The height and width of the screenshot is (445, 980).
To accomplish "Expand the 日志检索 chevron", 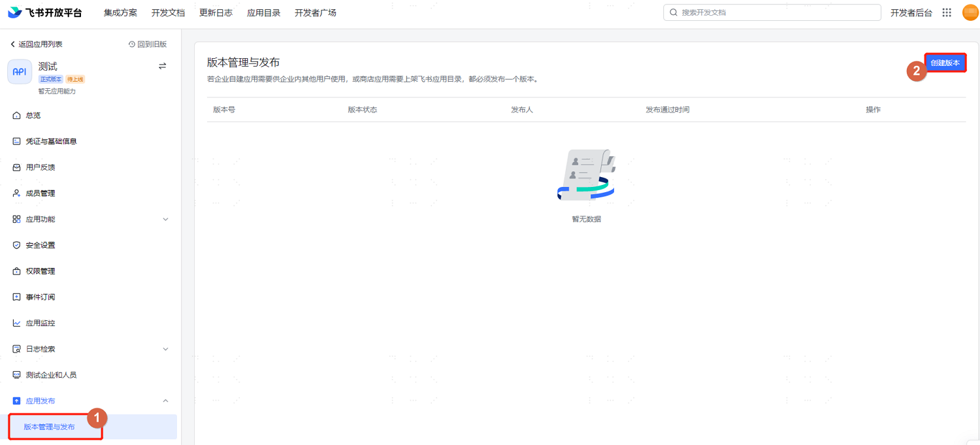I will pyautogui.click(x=165, y=349).
